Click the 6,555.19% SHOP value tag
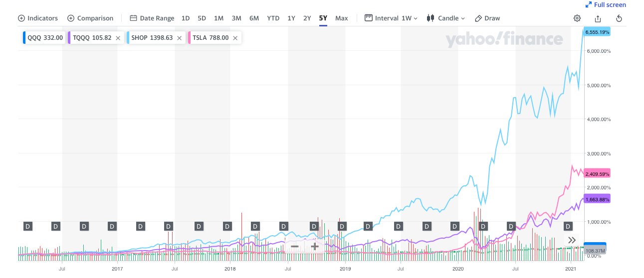Screen dimensions: 644x278 [598, 32]
